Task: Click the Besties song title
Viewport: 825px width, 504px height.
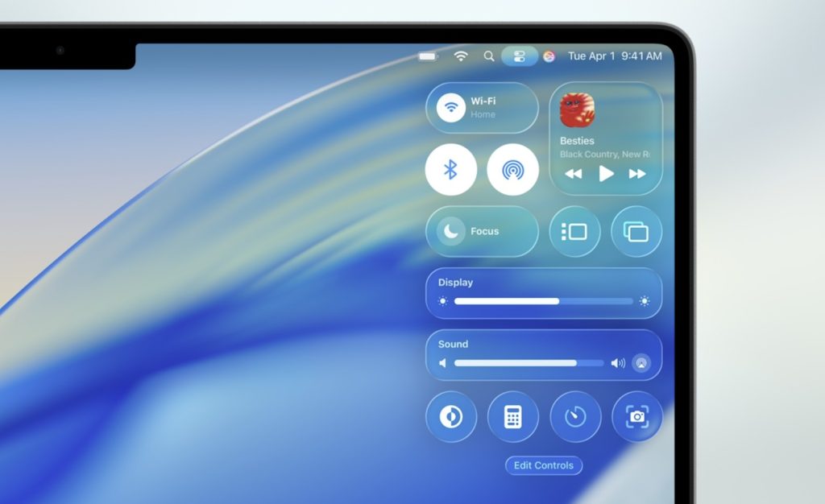Action: [577, 141]
